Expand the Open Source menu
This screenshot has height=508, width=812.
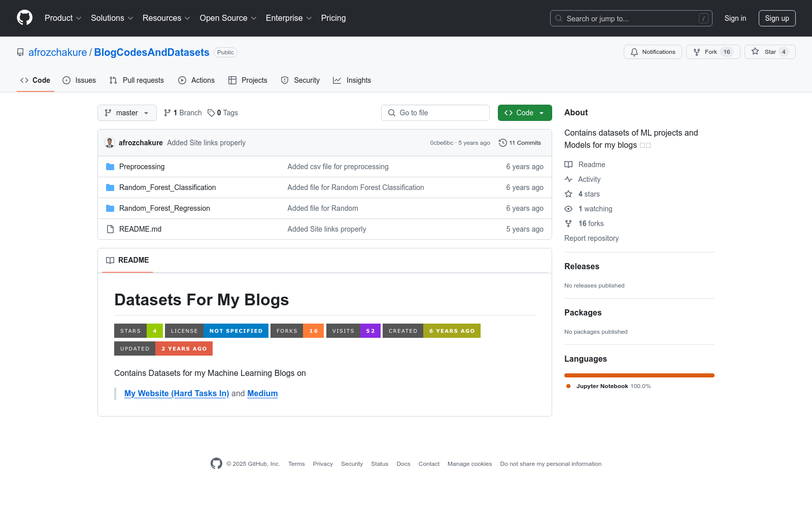coord(228,18)
